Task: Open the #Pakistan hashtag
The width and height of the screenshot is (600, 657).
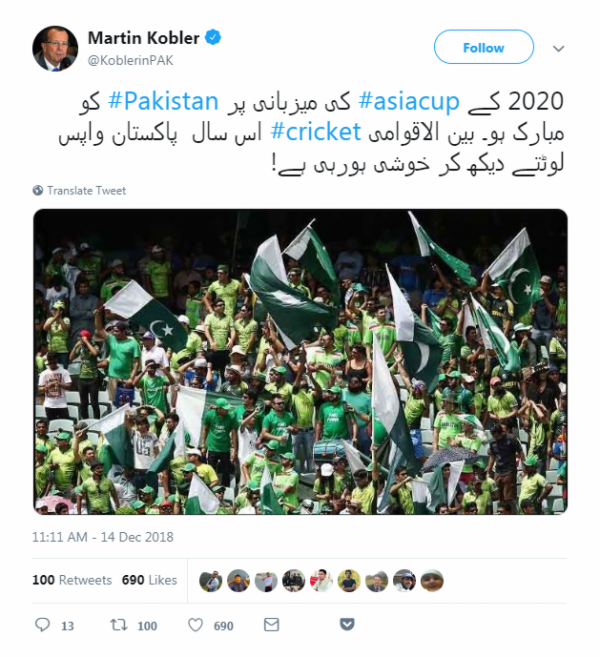Action: (163, 101)
